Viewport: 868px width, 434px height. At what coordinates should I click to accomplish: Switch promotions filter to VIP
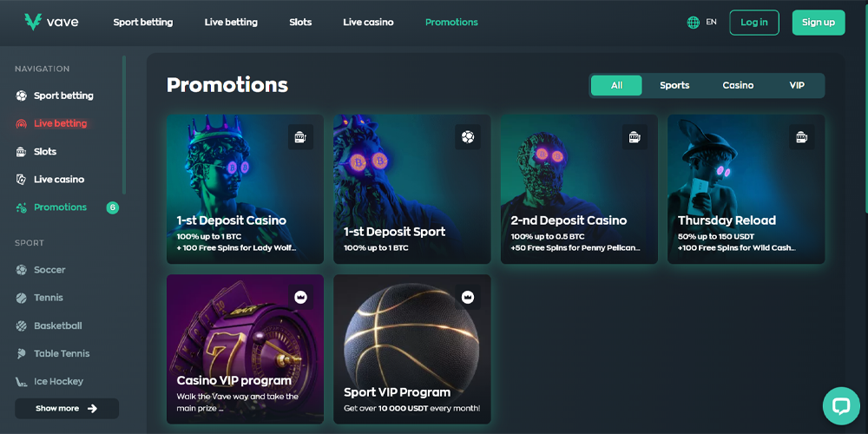coord(797,85)
